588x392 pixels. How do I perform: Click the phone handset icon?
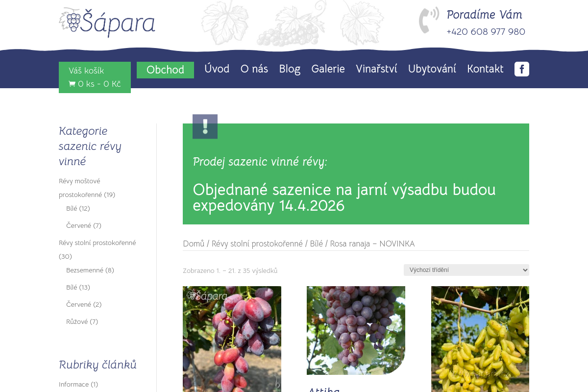[429, 20]
